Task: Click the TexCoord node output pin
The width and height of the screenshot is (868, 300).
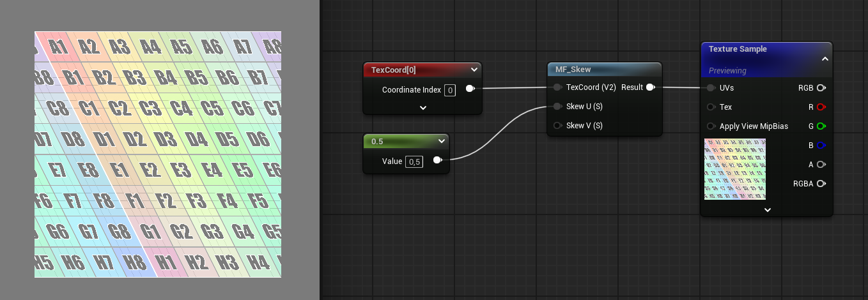Action: pyautogui.click(x=470, y=89)
